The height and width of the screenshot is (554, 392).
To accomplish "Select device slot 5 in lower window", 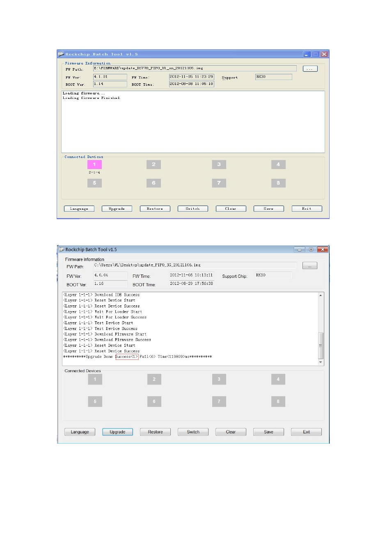I will 95,401.
